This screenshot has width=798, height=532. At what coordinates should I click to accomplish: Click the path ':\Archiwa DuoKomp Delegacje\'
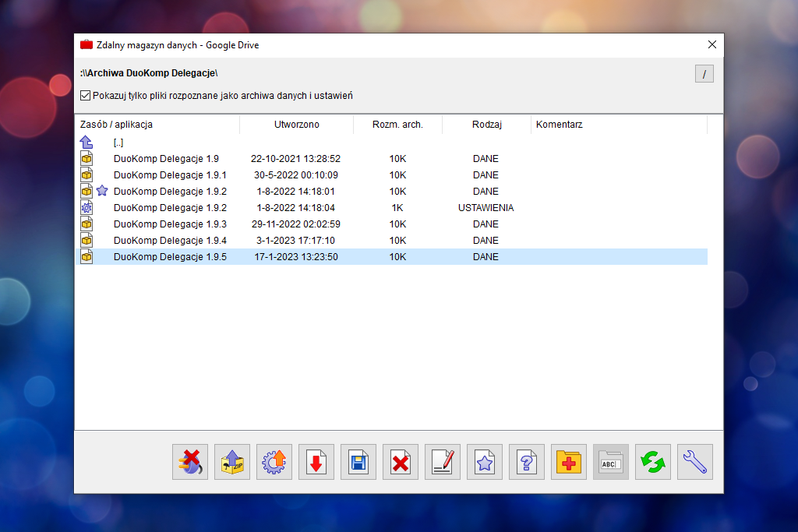(x=149, y=73)
